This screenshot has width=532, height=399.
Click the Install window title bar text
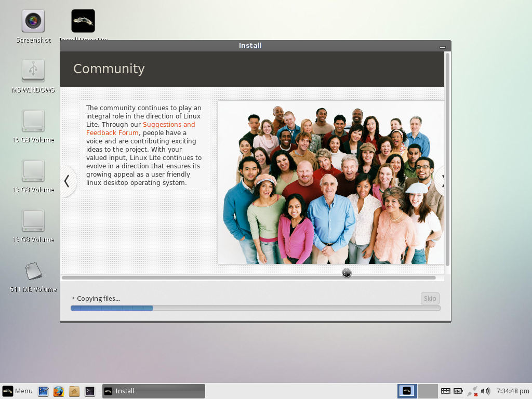[x=250, y=46]
